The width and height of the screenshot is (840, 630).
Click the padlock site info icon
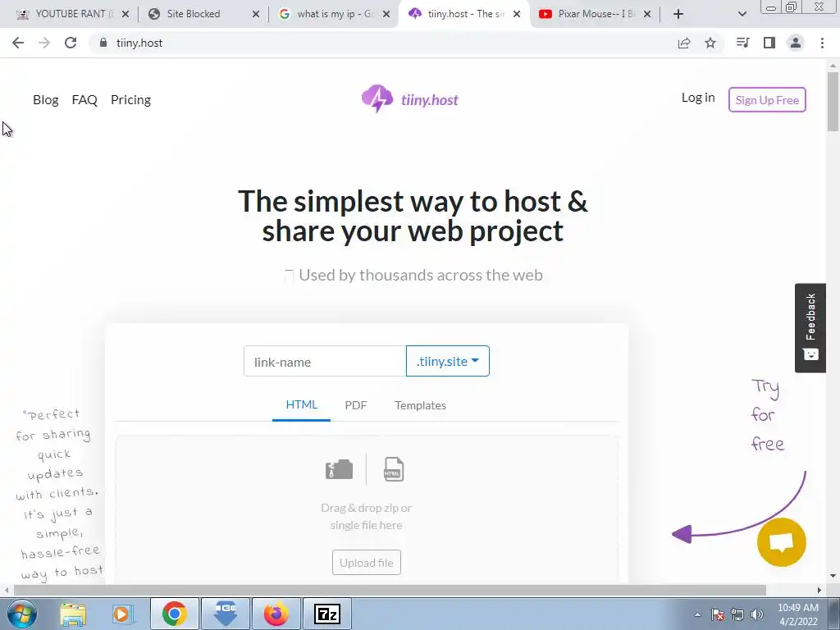(103, 43)
